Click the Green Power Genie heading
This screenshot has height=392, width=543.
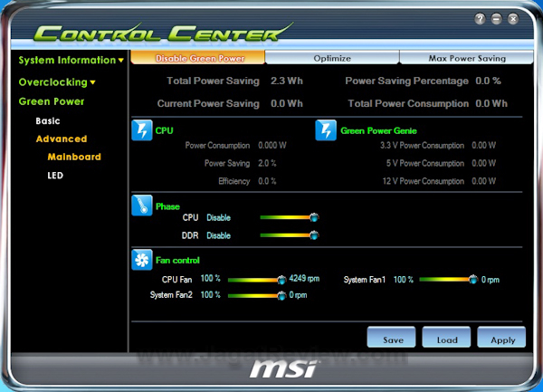click(x=378, y=131)
